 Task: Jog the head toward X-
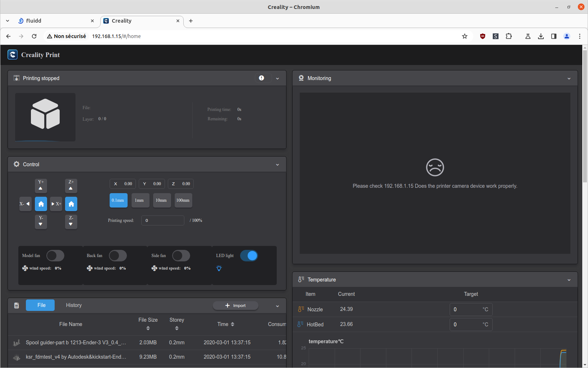[25, 204]
